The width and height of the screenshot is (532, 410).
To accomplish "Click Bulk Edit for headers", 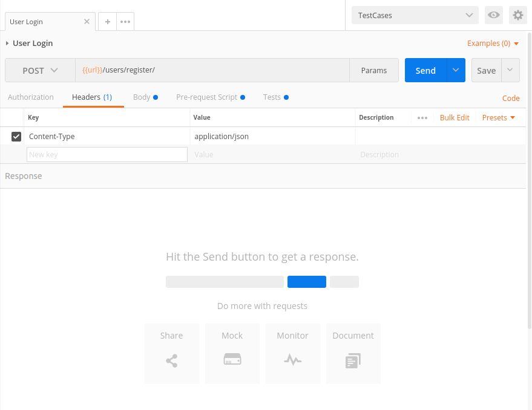I will (x=455, y=118).
